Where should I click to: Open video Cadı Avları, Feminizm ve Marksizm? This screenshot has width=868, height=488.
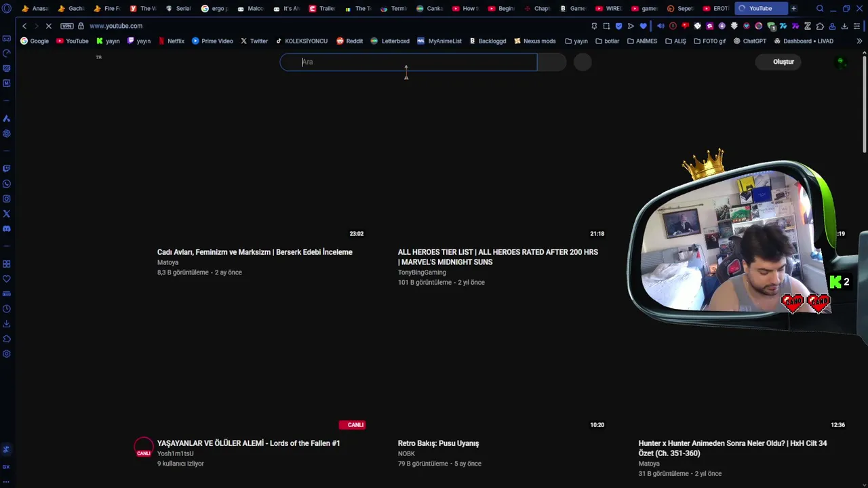coord(255,252)
